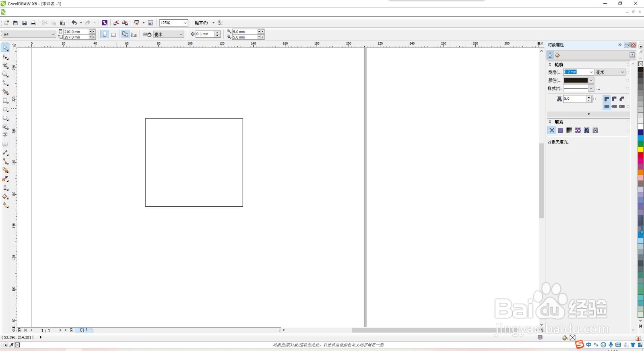Click the Undo arrow
The width and height of the screenshot is (644, 351).
click(74, 23)
